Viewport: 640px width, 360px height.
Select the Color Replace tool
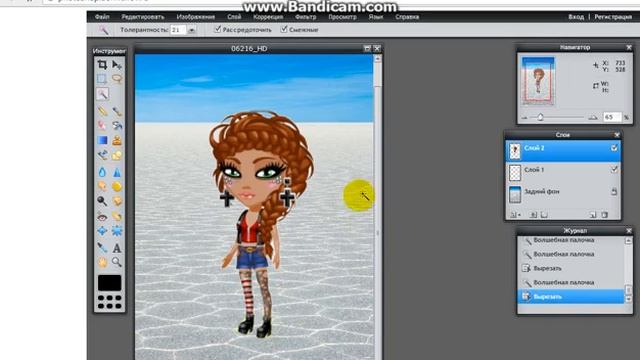click(102, 155)
